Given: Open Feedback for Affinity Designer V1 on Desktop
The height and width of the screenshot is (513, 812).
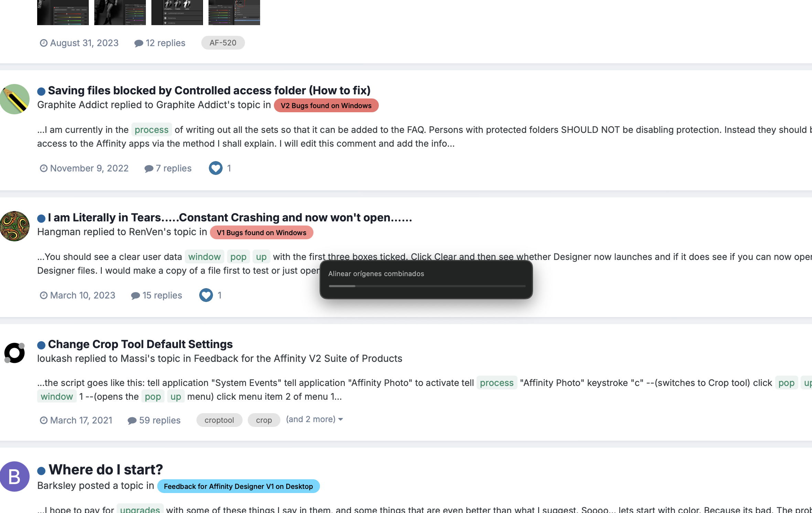Looking at the screenshot, I should 238,486.
